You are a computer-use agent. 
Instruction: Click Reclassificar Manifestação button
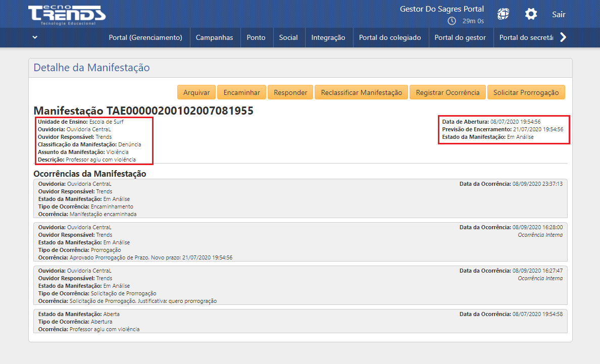click(361, 92)
